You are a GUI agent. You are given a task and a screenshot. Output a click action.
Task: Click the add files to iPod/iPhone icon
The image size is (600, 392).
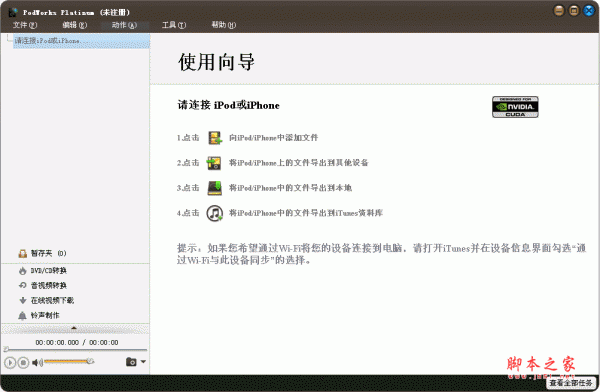[x=215, y=138]
